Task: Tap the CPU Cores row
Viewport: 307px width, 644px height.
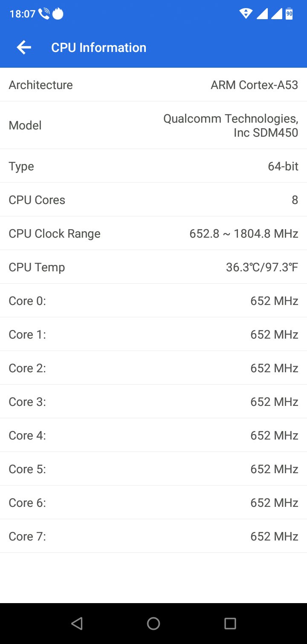Action: point(153,200)
